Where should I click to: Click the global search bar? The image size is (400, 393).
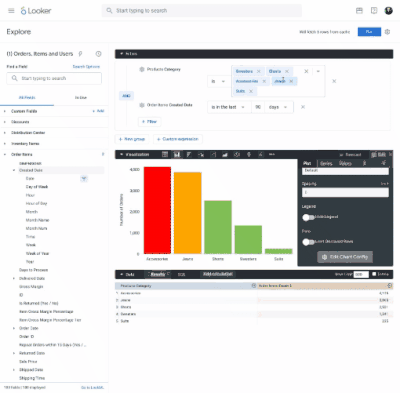(202, 11)
